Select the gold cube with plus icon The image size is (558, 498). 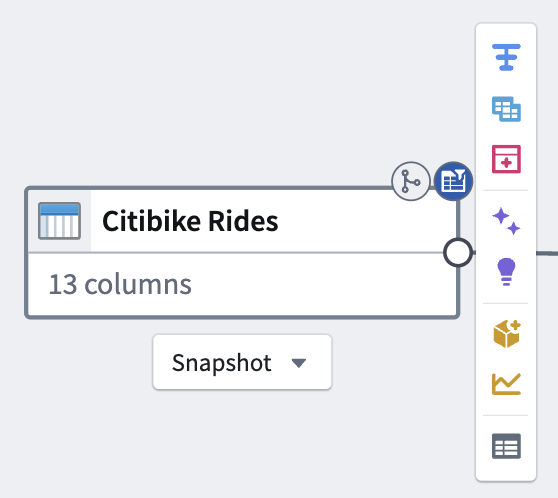click(507, 333)
